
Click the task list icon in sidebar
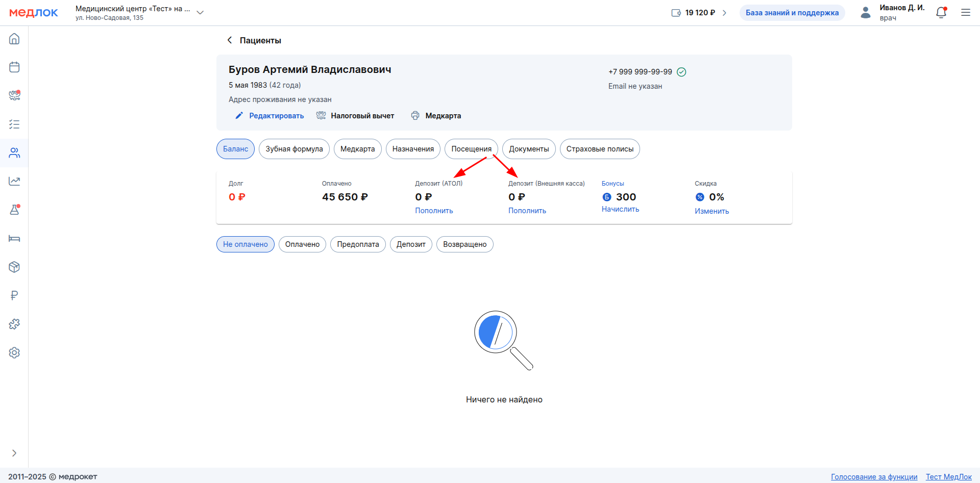[14, 124]
